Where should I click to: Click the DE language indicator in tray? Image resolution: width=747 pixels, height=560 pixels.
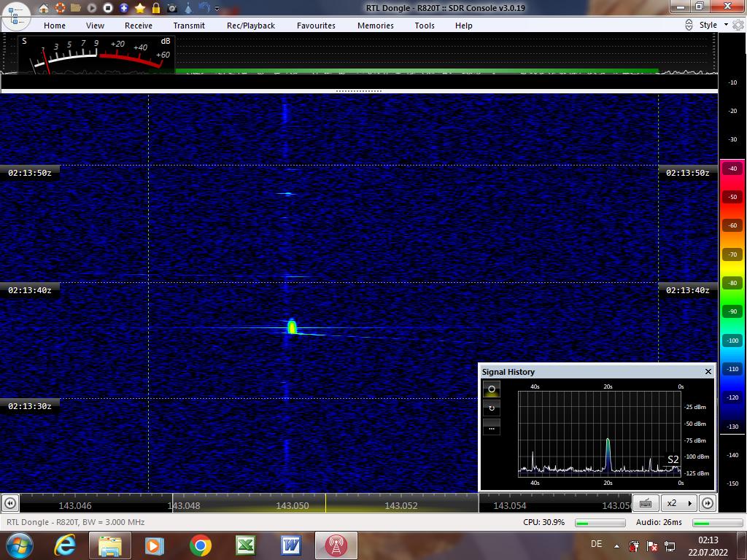pyautogui.click(x=596, y=544)
